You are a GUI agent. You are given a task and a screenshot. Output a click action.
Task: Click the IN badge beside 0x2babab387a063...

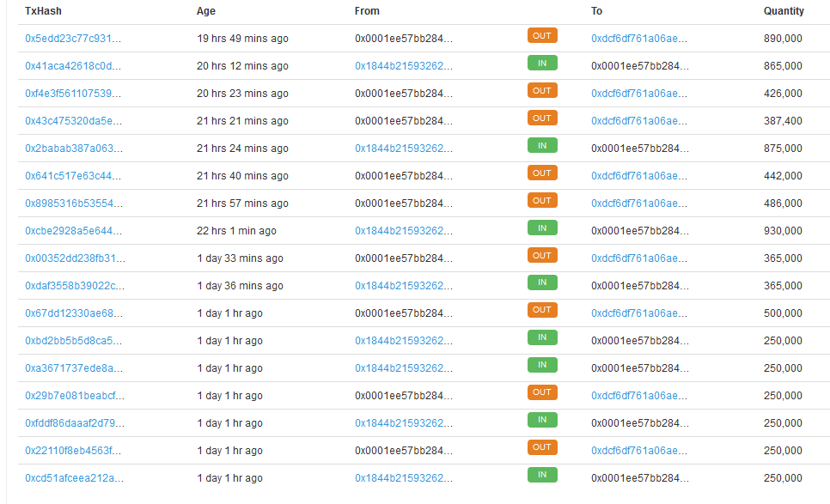[542, 145]
